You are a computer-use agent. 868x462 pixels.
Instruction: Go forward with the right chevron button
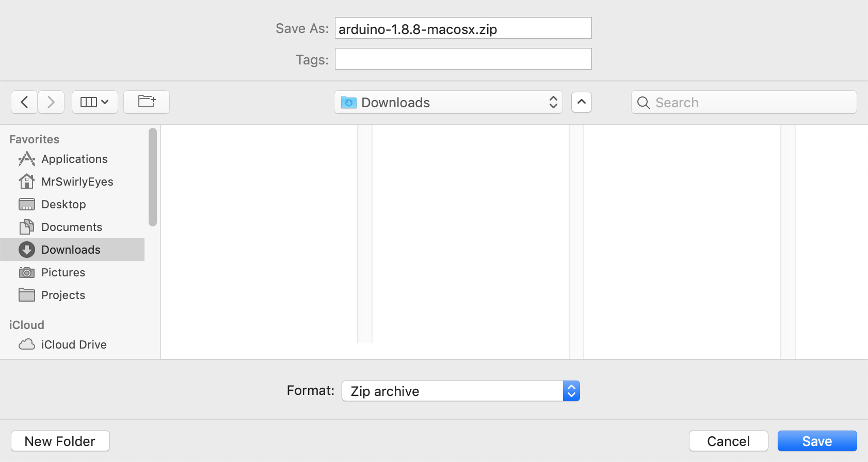(51, 102)
